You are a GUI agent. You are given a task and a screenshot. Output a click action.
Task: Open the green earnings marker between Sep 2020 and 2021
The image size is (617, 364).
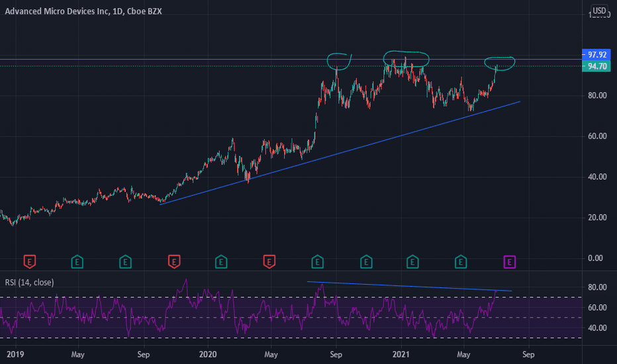click(366, 261)
